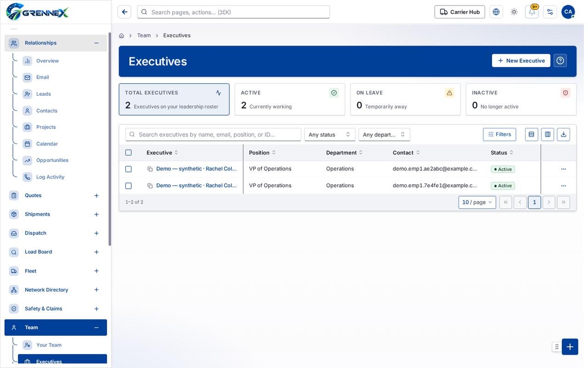The height and width of the screenshot is (368, 588).
Task: Expand the Quotes sidebar section
Action: 96,195
